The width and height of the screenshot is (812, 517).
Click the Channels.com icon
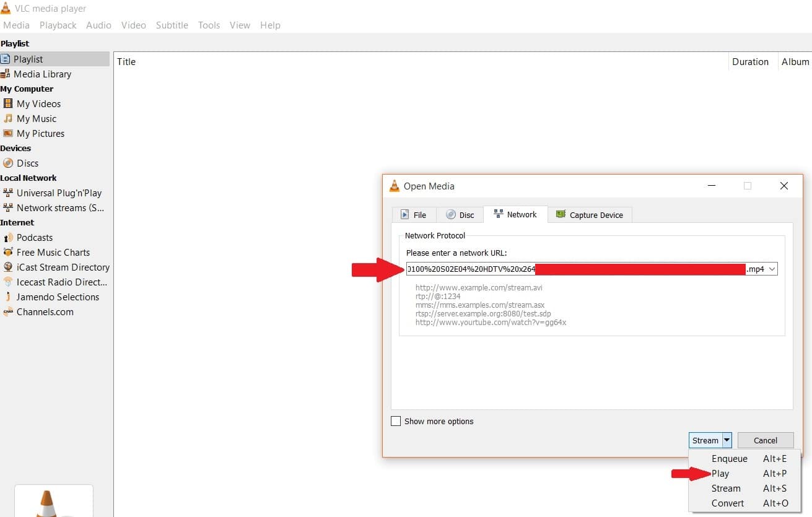pos(8,312)
